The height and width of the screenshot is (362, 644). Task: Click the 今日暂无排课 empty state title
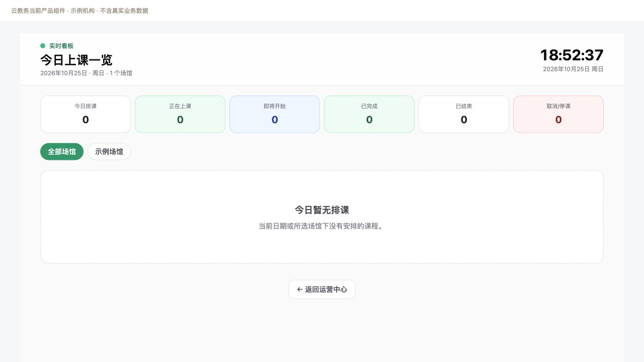pyautogui.click(x=322, y=210)
